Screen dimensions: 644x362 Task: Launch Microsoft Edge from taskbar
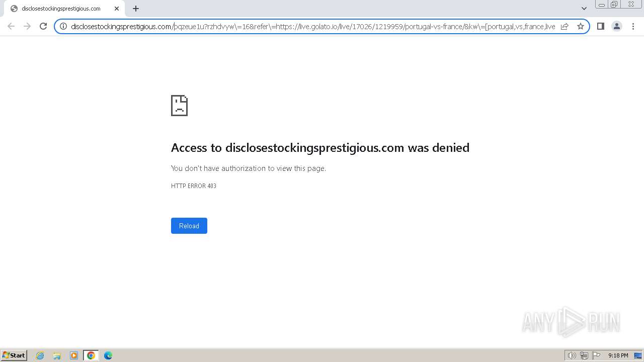pos(108,355)
